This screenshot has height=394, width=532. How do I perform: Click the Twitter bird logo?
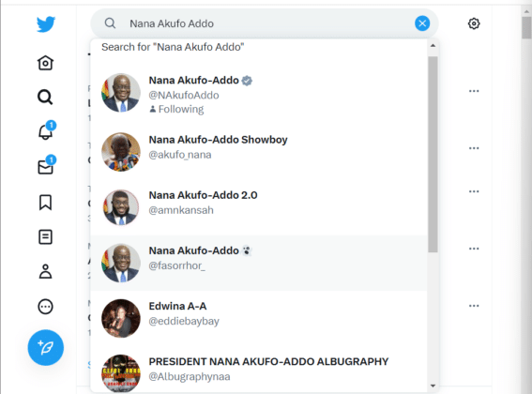46,24
